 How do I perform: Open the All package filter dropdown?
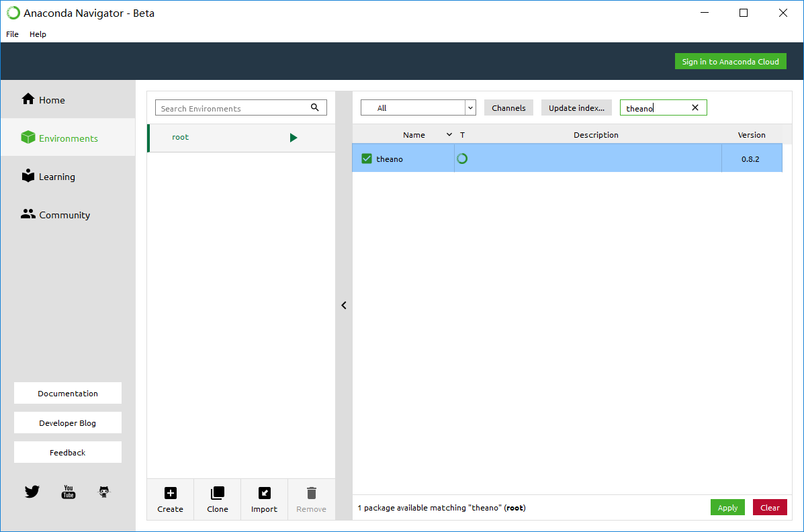[x=418, y=107]
